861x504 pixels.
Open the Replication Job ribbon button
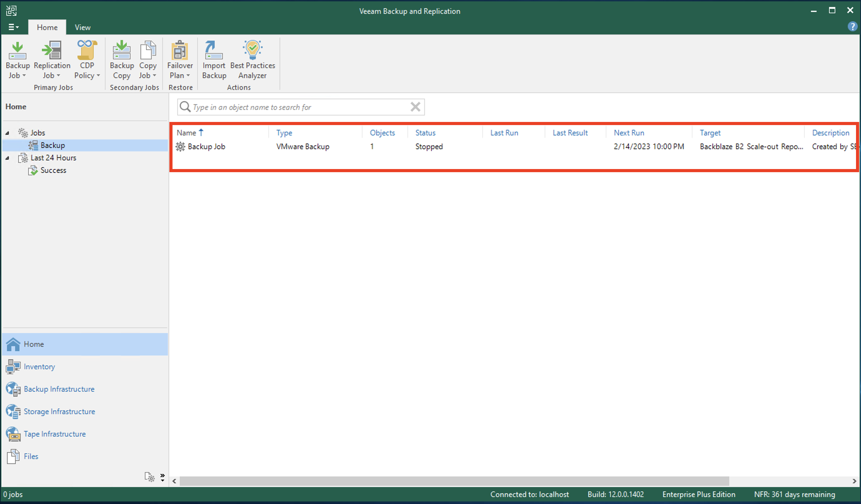[x=52, y=60]
